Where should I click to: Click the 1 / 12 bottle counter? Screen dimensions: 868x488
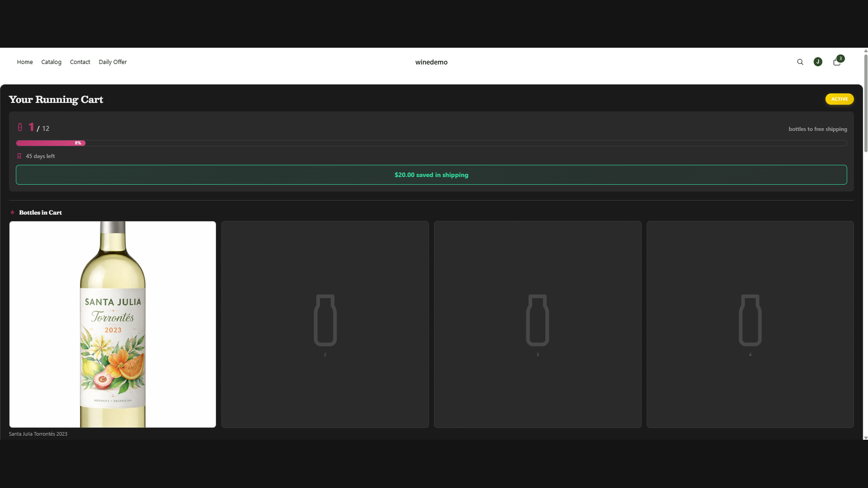[39, 127]
